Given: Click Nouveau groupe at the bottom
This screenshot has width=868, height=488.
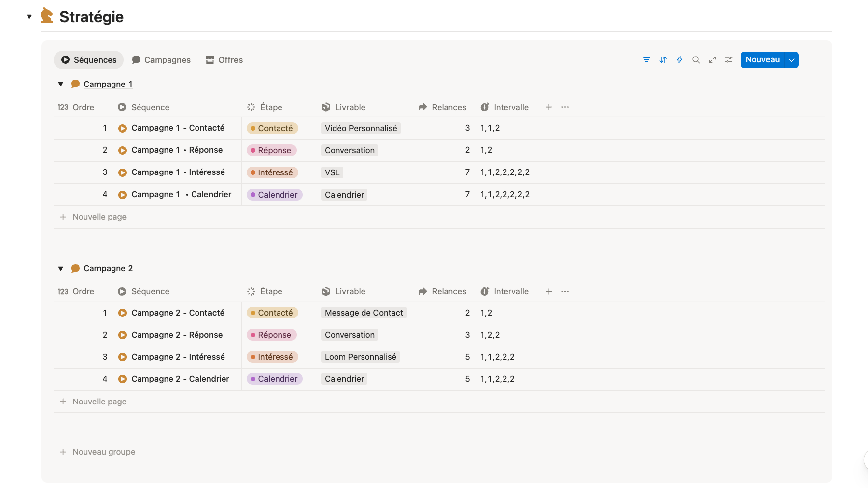Looking at the screenshot, I should (103, 452).
